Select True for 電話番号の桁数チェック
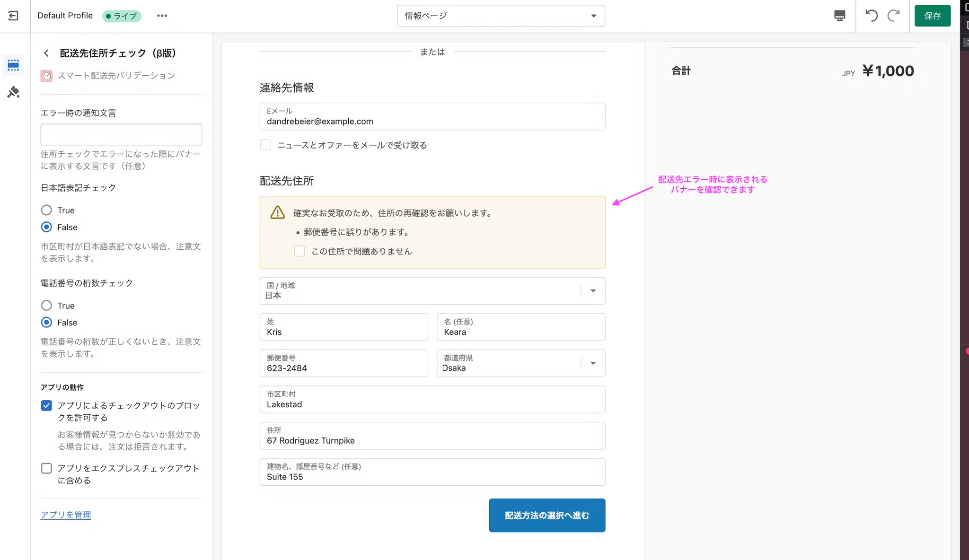Screen dimensions: 969x560 click(46, 306)
